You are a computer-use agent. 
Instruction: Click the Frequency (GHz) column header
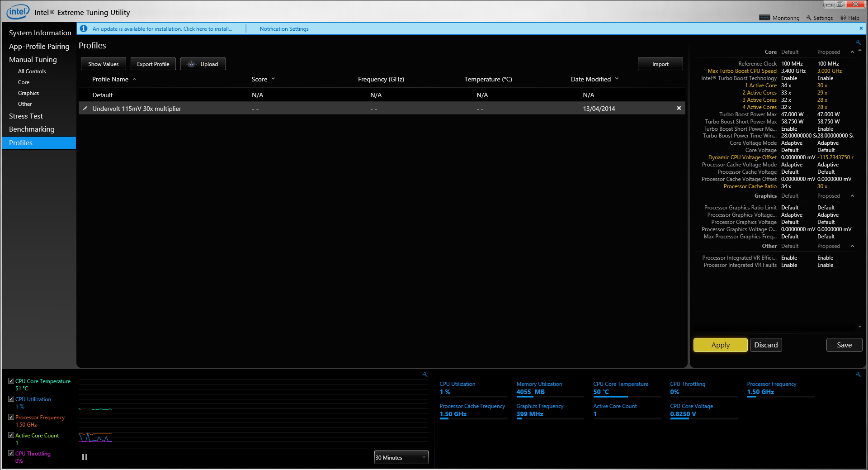381,79
